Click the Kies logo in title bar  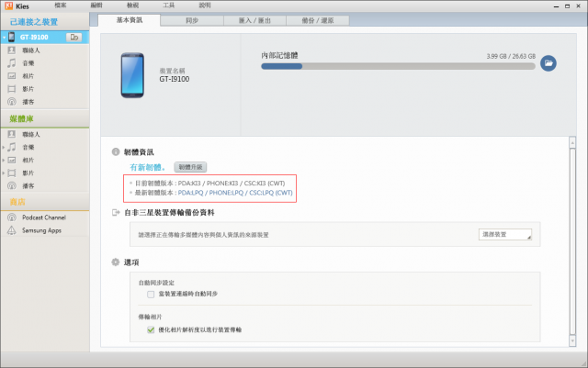click(x=8, y=6)
